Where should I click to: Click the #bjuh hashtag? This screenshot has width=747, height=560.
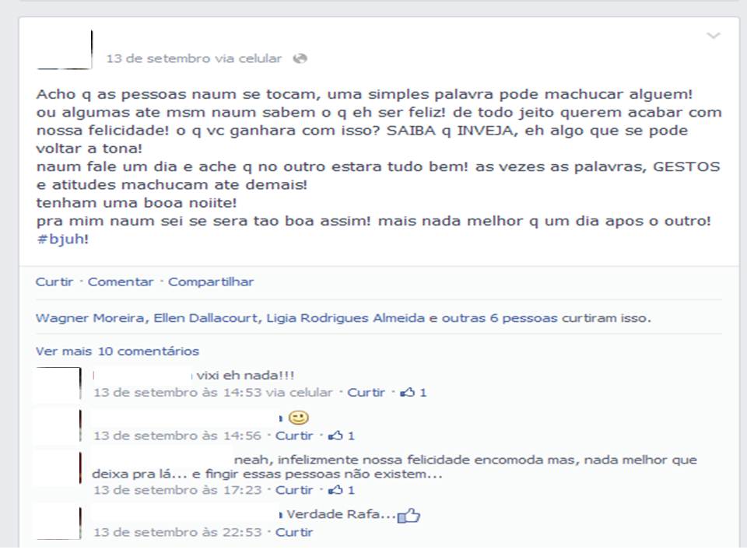tap(61, 239)
